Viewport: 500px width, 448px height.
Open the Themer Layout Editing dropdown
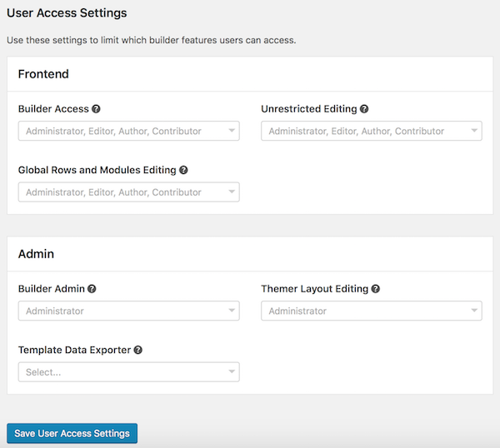tap(372, 311)
